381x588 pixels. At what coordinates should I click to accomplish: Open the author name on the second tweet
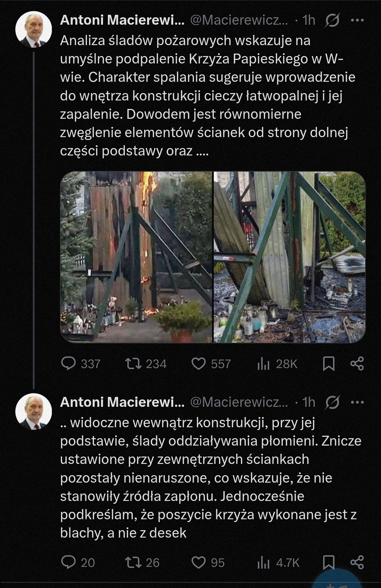[122, 402]
